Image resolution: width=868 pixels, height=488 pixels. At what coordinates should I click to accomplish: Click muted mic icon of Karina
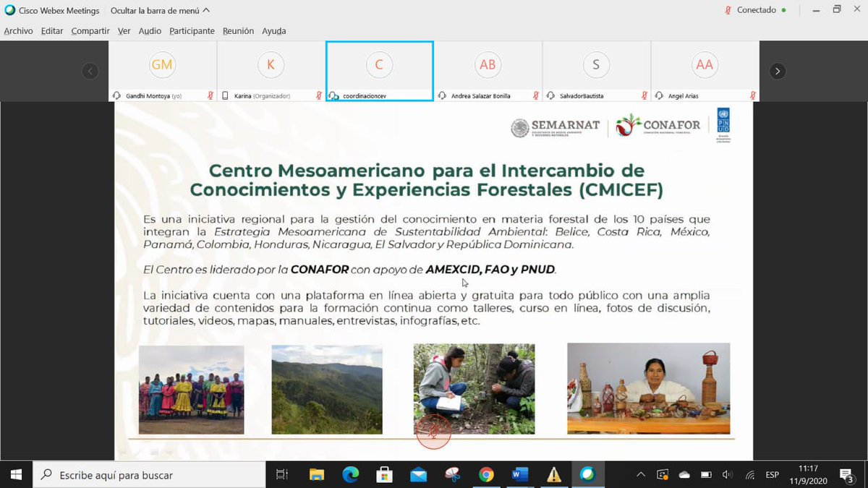tap(319, 95)
